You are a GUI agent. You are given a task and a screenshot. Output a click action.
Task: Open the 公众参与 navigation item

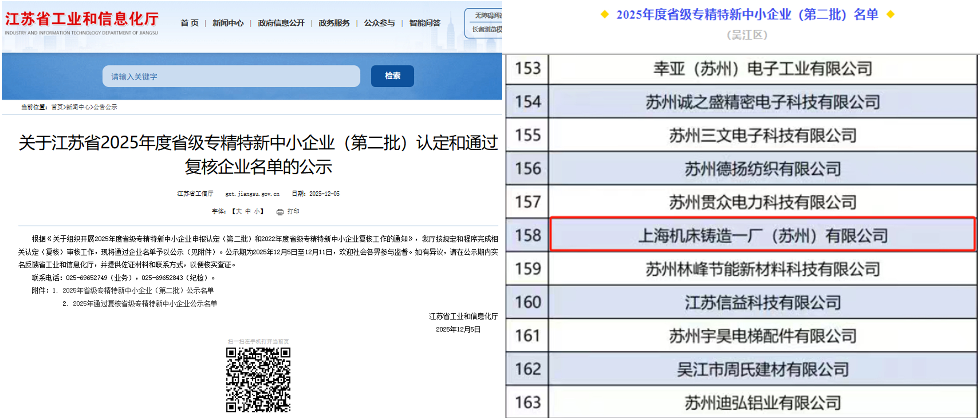coord(379,23)
